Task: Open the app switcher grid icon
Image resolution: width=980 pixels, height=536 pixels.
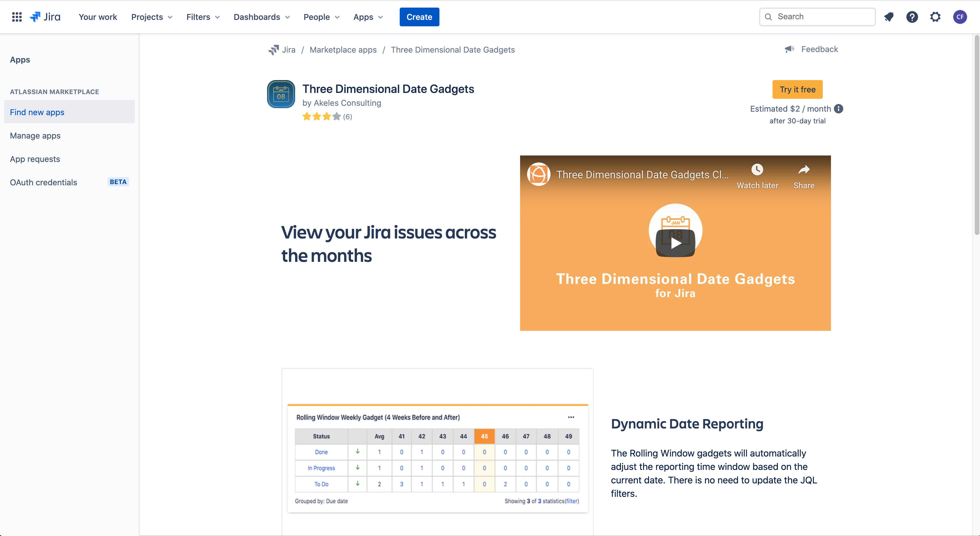Action: click(17, 17)
